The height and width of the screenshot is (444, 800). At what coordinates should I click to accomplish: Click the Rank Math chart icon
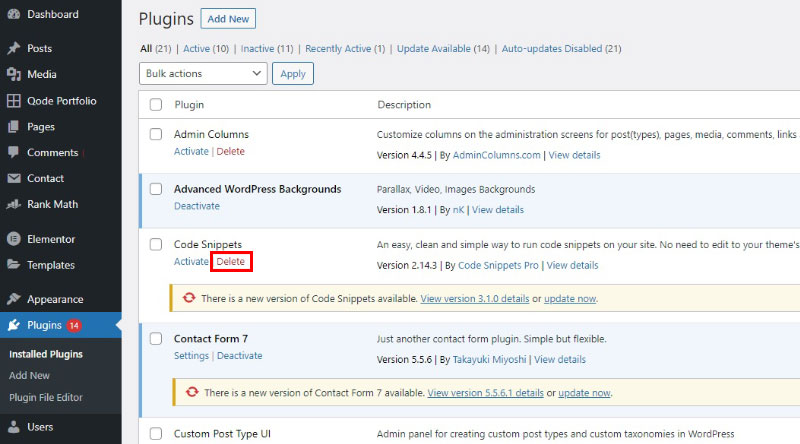(14, 204)
